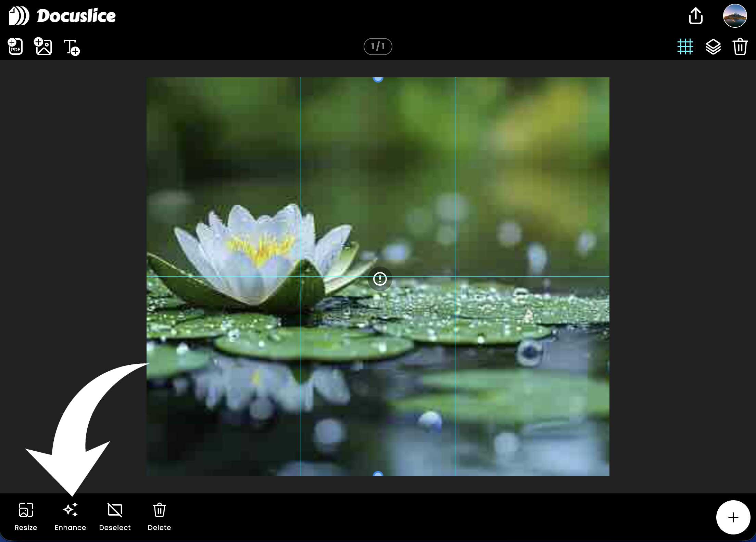The width and height of the screenshot is (756, 542).
Task: Click the warning icon on image center
Action: [x=380, y=279]
